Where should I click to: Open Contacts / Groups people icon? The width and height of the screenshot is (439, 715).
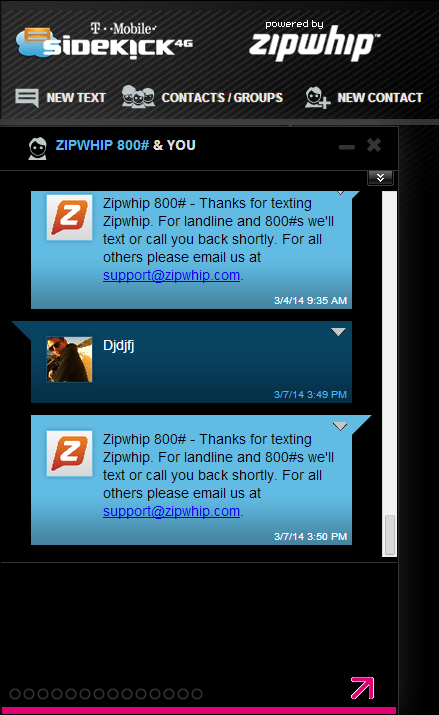[x=138, y=97]
